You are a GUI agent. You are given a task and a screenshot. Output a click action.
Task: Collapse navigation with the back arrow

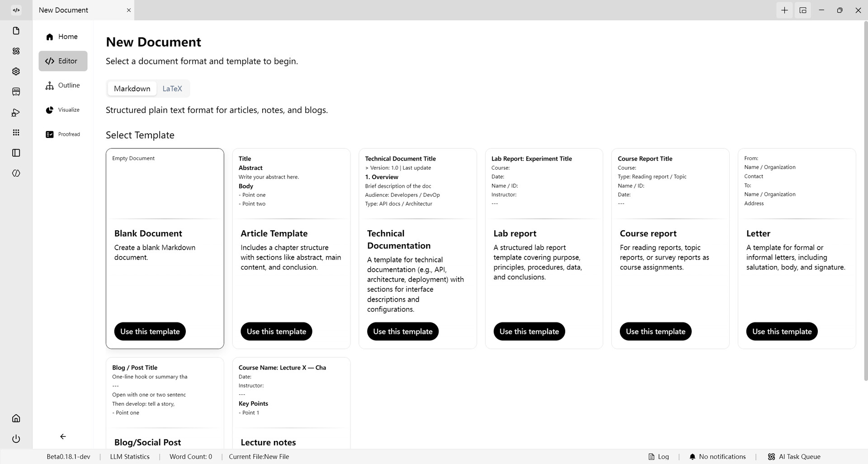63,436
